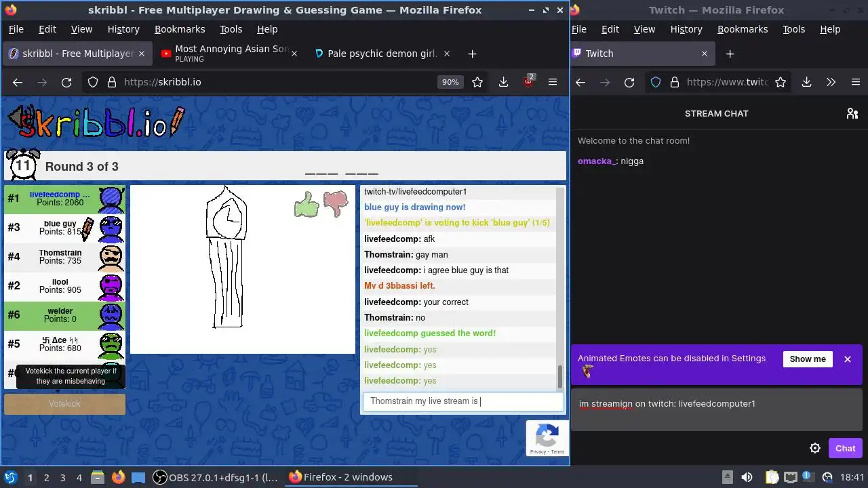Click the Thomstrain player avatar
The height and width of the screenshot is (488, 868).
pyautogui.click(x=111, y=257)
